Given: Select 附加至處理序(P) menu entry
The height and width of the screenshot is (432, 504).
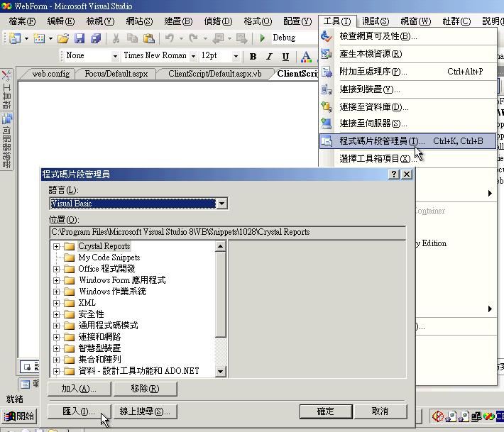Looking at the screenshot, I should click(x=407, y=72).
